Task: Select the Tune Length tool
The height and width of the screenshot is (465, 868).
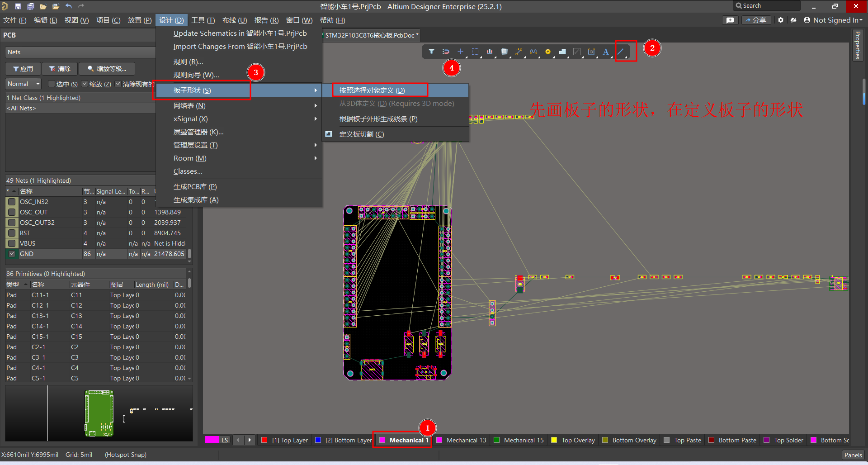Action: pos(533,52)
